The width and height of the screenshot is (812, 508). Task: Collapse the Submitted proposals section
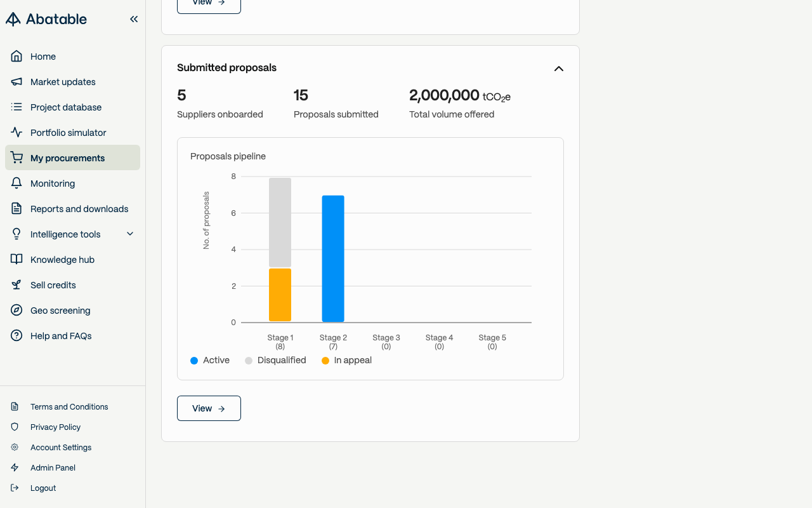559,69
